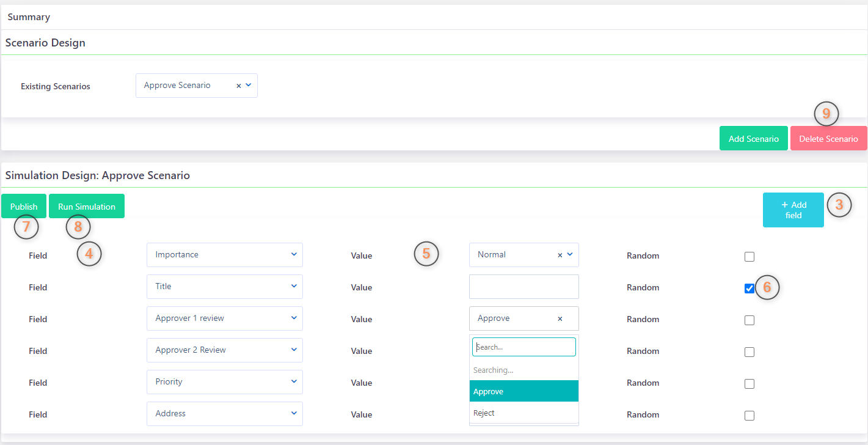
Task: Enable Random for the Address row
Action: tap(749, 416)
